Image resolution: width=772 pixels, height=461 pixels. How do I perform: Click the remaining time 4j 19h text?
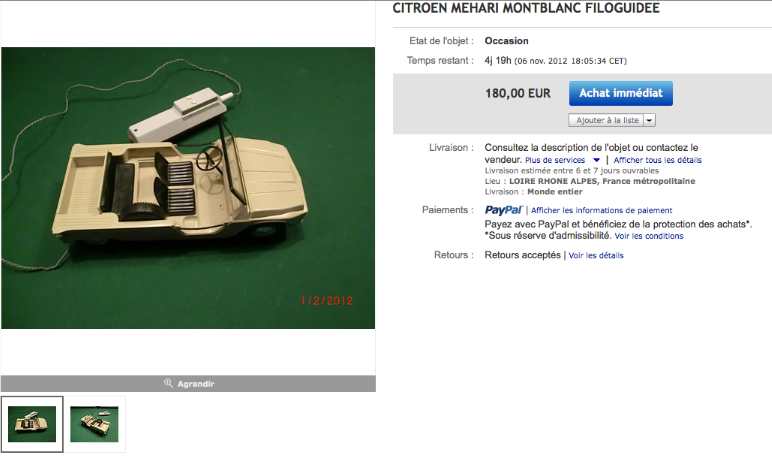click(498, 61)
